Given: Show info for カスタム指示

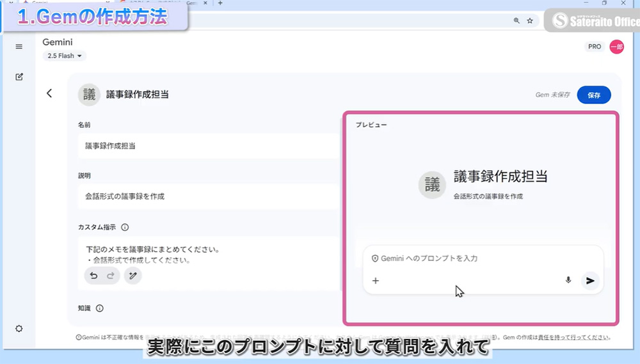Looking at the screenshot, I should coord(125,227).
